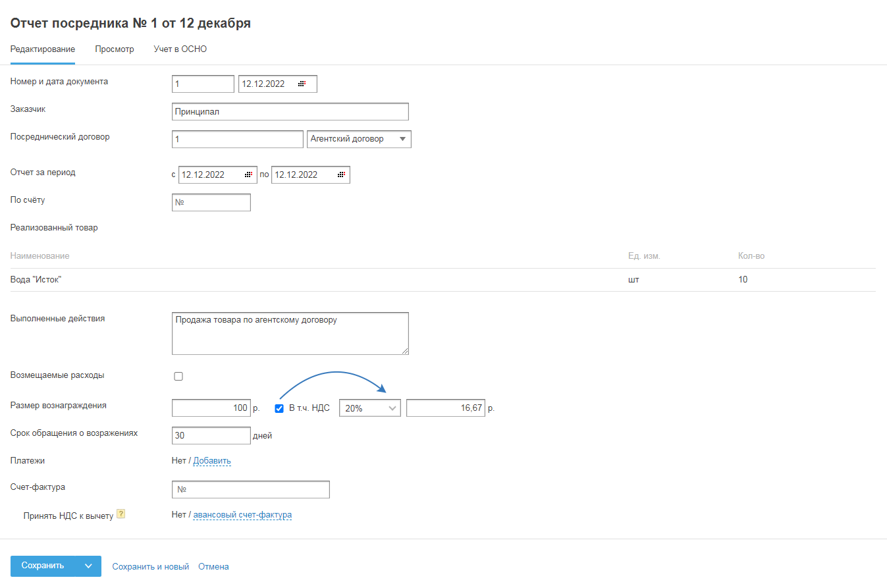The image size is (887, 588).
Task: Click the Сохранить и новый link
Action: pos(151,567)
